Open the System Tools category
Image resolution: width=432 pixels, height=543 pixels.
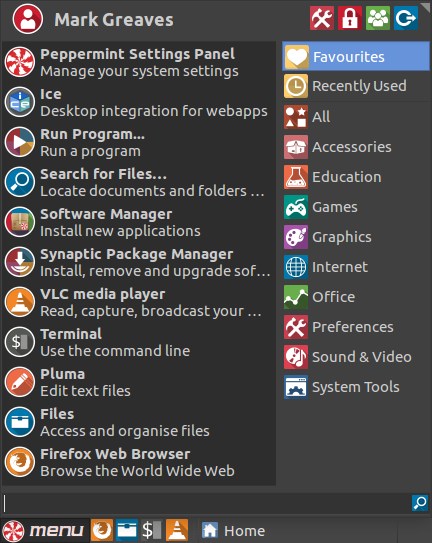point(356,387)
